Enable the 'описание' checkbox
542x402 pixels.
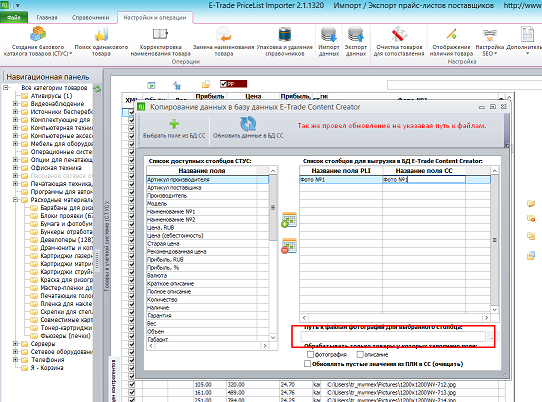tap(360, 354)
